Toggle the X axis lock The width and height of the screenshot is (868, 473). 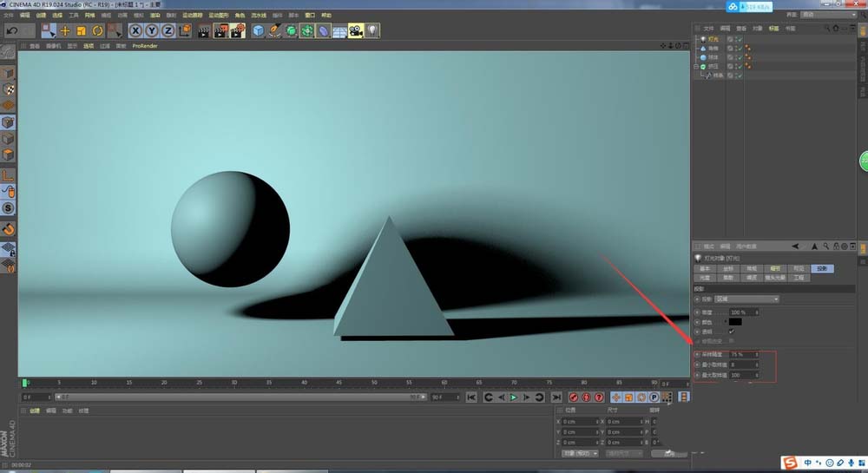click(x=135, y=31)
